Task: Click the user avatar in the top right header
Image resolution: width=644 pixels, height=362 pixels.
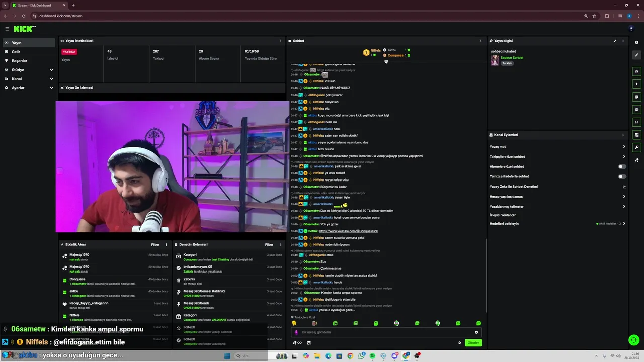Action: tap(631, 29)
